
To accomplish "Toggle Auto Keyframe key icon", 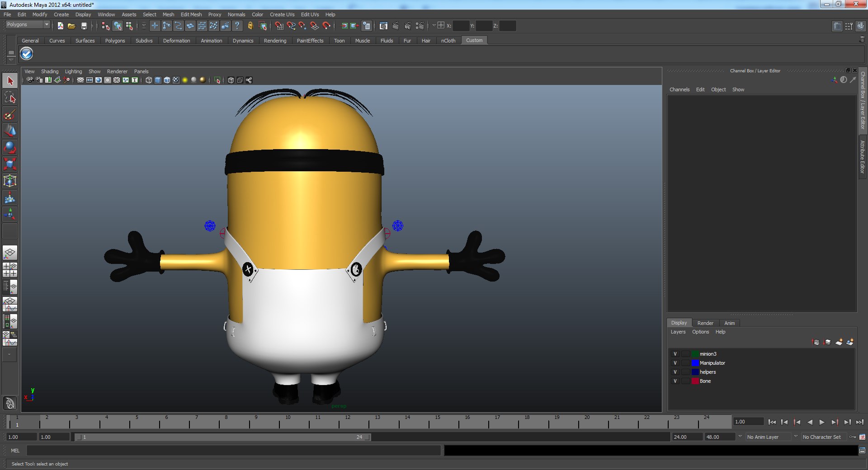I will coord(852,437).
